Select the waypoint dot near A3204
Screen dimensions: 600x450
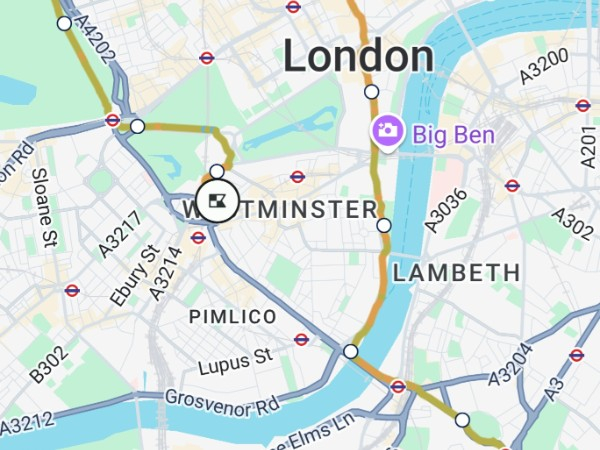coord(462,420)
